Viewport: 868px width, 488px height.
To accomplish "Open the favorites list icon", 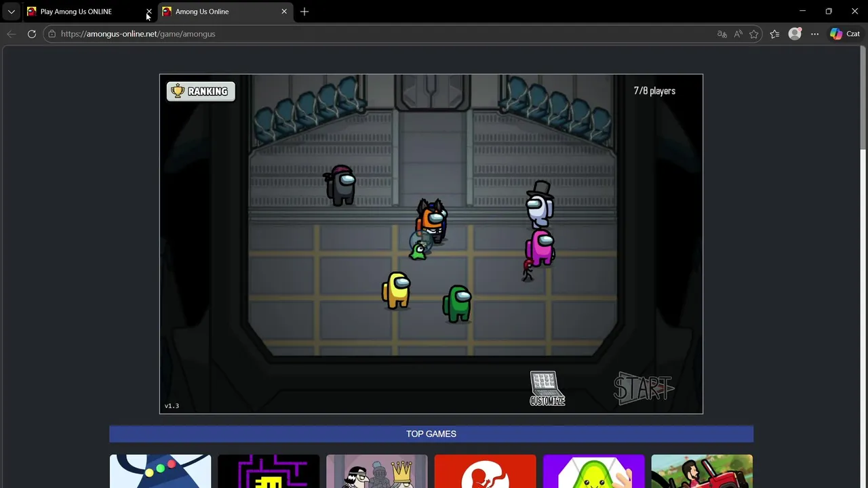I will 774,34.
